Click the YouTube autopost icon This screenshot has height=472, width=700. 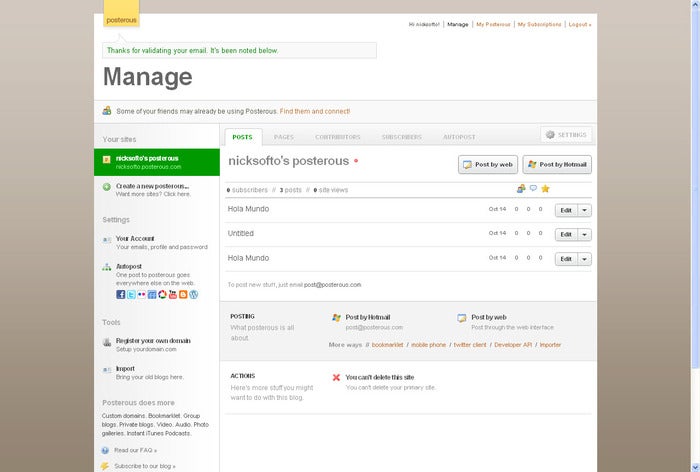point(173,294)
